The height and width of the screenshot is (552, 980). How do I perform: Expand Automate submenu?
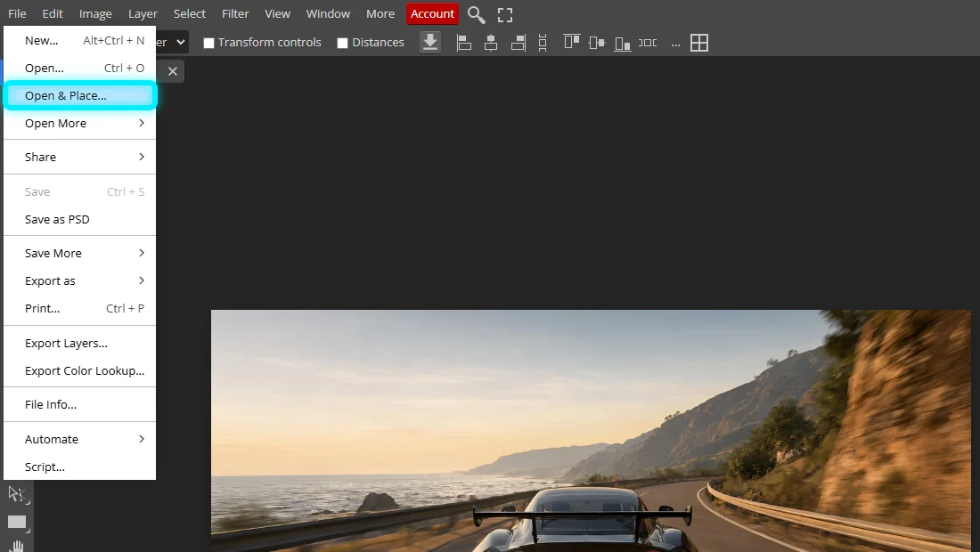click(80, 439)
